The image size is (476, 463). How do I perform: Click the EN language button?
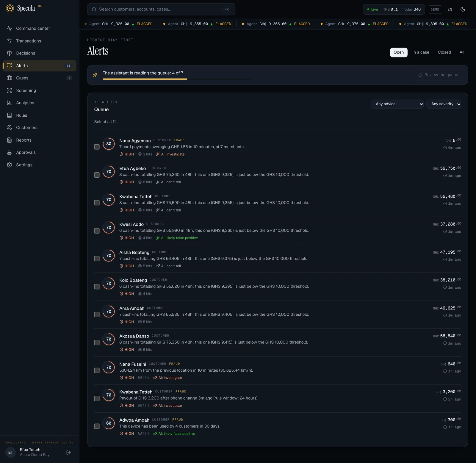click(x=450, y=10)
